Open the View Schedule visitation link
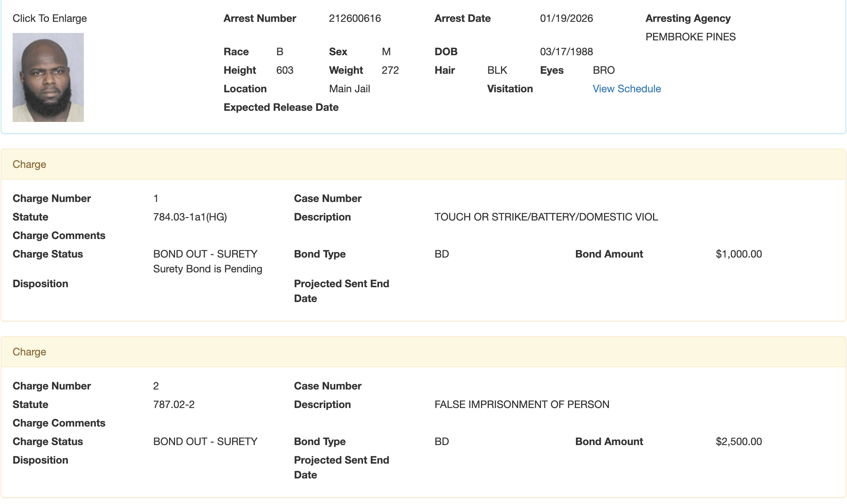Image resolution: width=847 pixels, height=504 pixels. coord(626,89)
